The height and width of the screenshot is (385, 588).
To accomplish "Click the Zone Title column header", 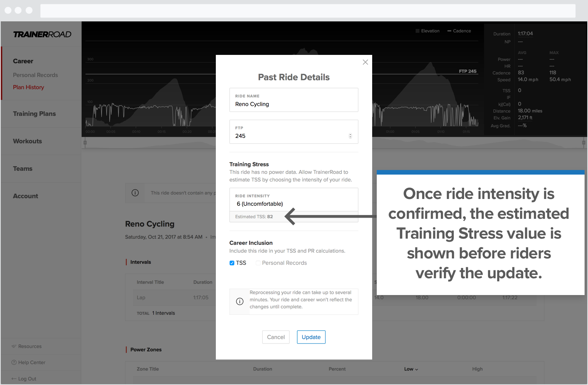I will pos(148,369).
